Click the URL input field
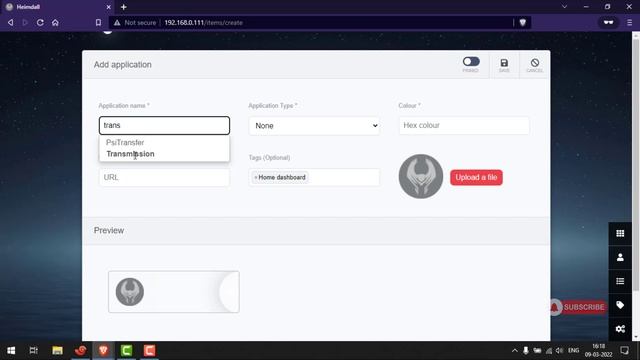 pos(164,177)
